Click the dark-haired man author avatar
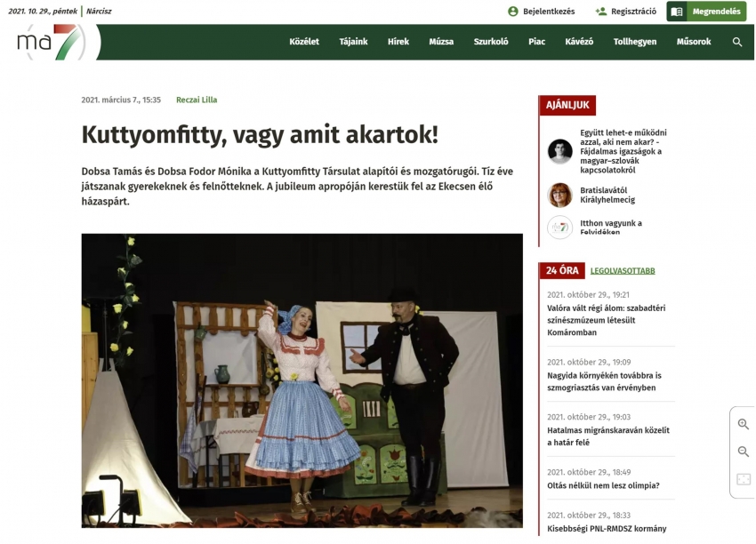The image size is (756, 544). (559, 151)
